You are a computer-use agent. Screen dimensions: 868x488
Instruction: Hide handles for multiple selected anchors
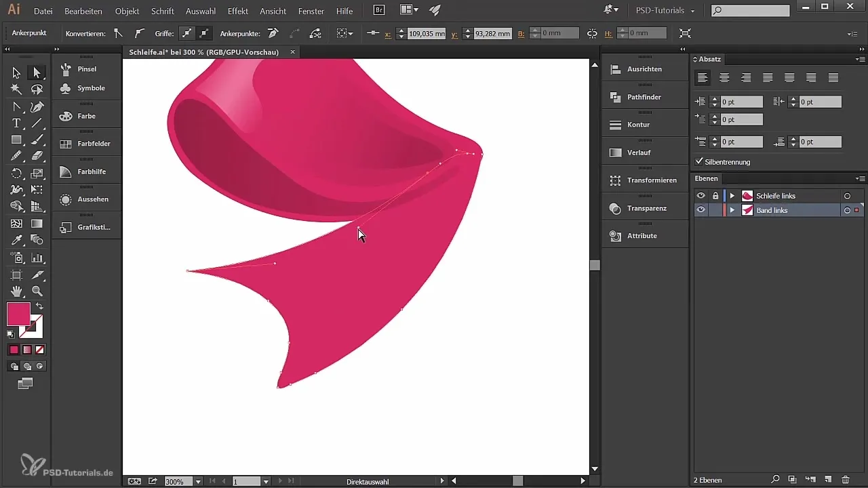(203, 33)
